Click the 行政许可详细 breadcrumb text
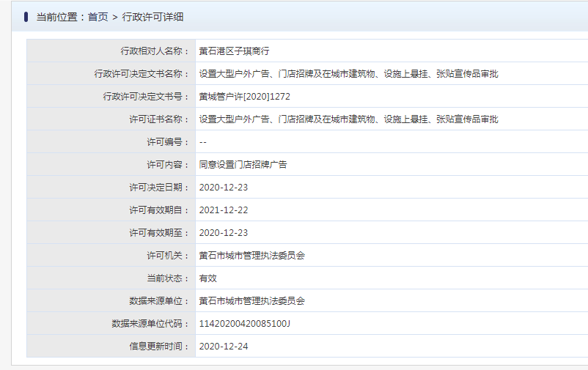 tap(152, 18)
